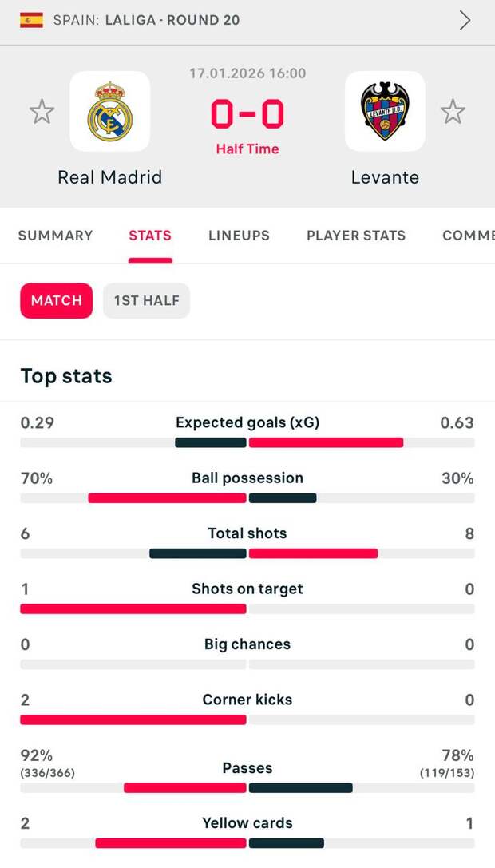Click the Levante crest logo
Image resolution: width=495 pixels, height=868 pixels.
point(385,112)
